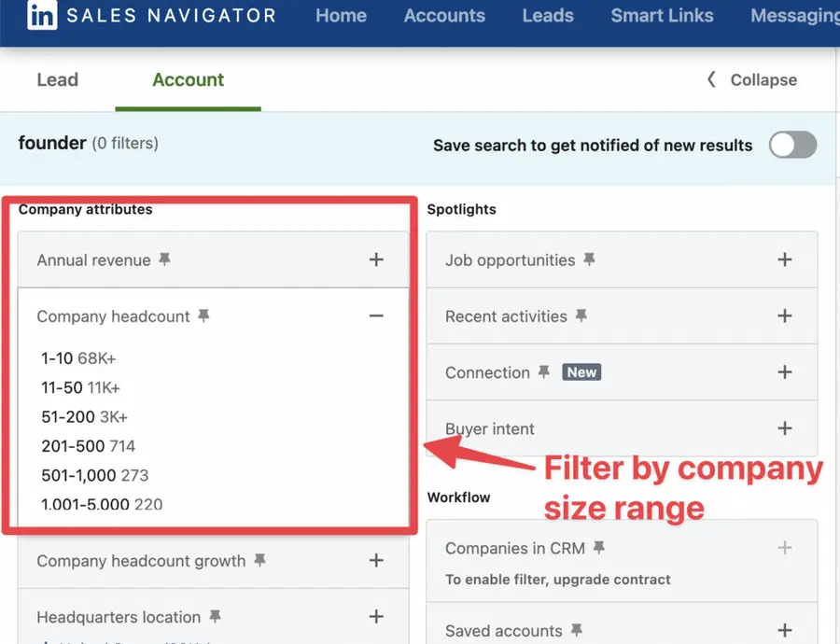Unpin the Company headcount filter
Image resolution: width=840 pixels, height=644 pixels.
click(203, 315)
